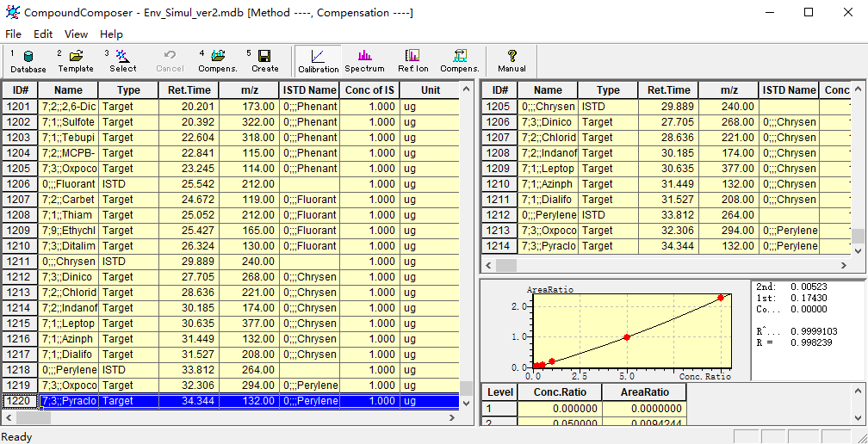Image resolution: width=868 pixels, height=444 pixels.
Task: Click the ISTD Name header in right table
Action: click(x=789, y=90)
